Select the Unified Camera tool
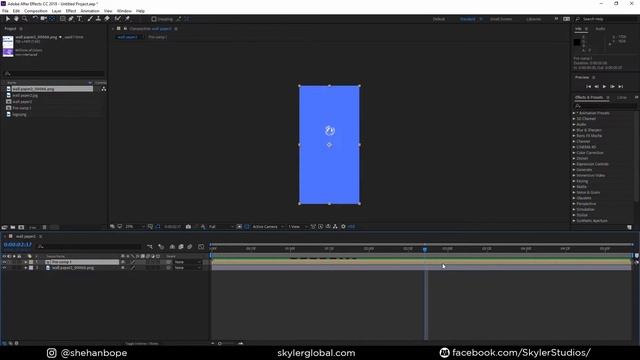 point(43,19)
